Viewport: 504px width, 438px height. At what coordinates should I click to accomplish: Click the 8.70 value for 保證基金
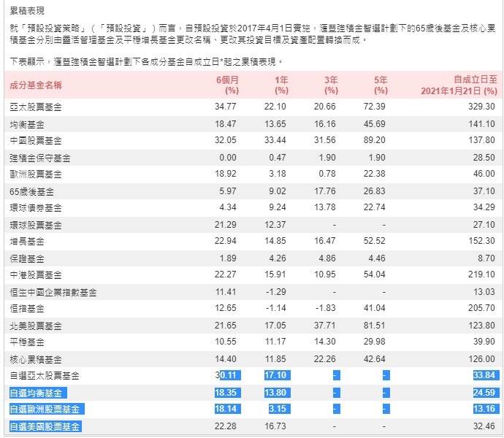coord(486,258)
